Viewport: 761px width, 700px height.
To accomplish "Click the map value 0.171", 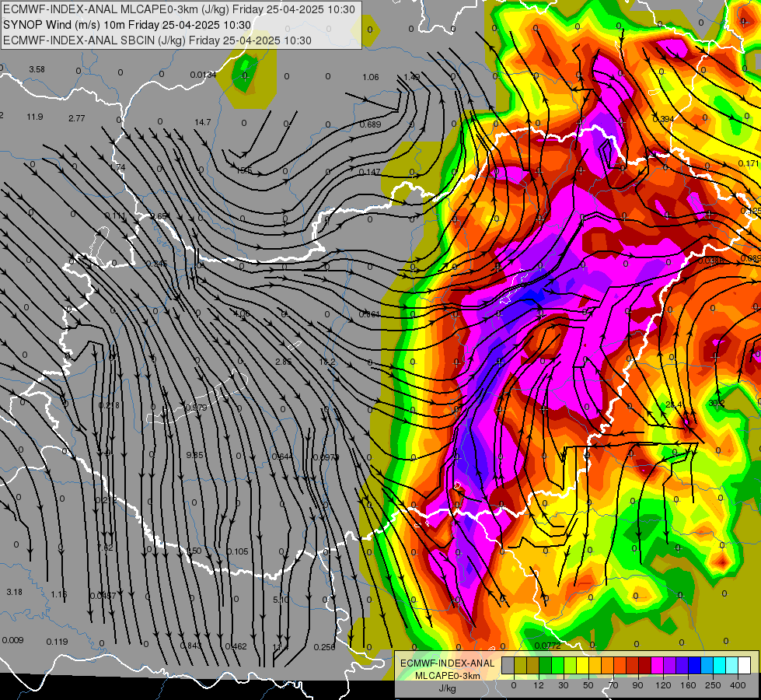I will tap(749, 163).
